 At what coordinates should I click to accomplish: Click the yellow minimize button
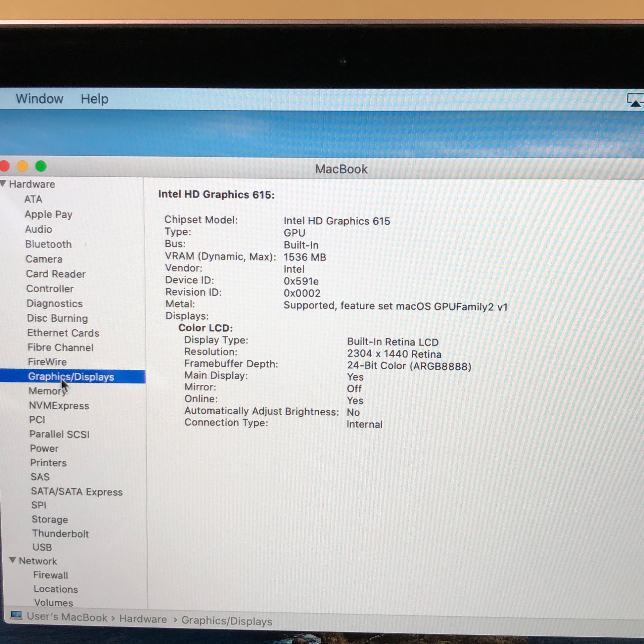tap(23, 166)
